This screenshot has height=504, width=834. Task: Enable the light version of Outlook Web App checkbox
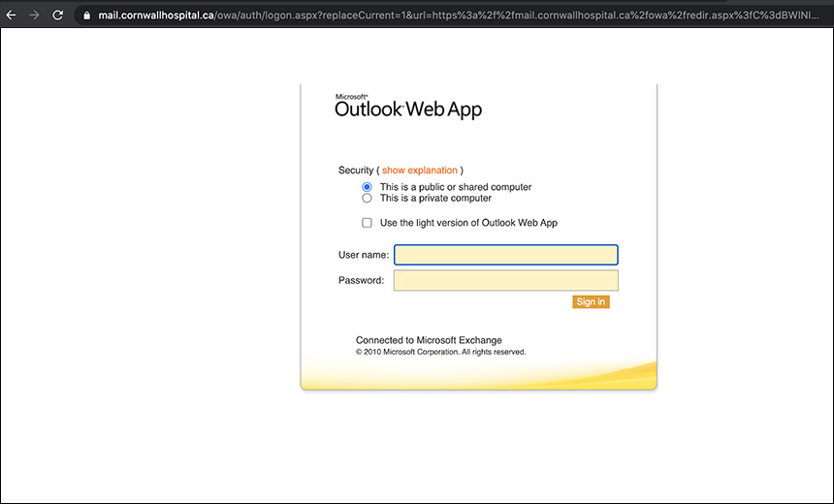[x=367, y=223]
